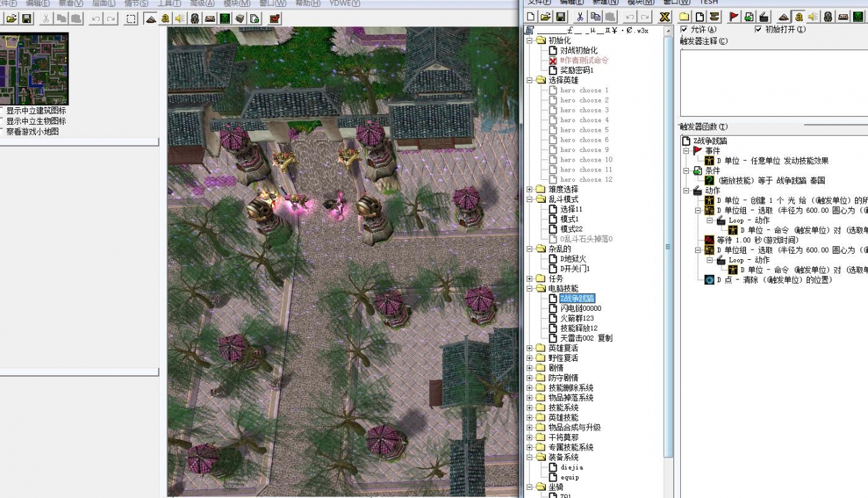Open Object Manager cube icon
Screen dimensions: 868x498
(239, 18)
